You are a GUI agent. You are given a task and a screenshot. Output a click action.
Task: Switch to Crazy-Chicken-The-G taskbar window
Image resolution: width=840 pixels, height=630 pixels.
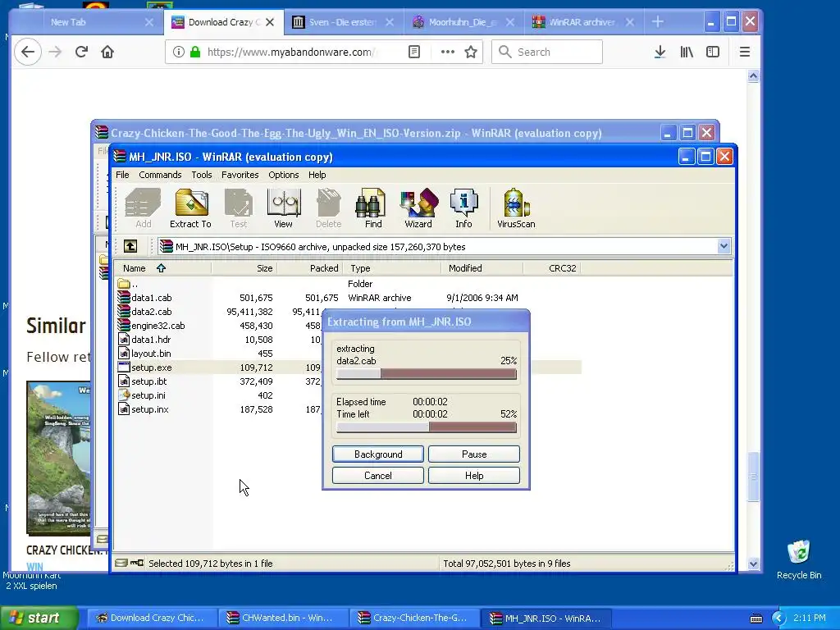413,618
